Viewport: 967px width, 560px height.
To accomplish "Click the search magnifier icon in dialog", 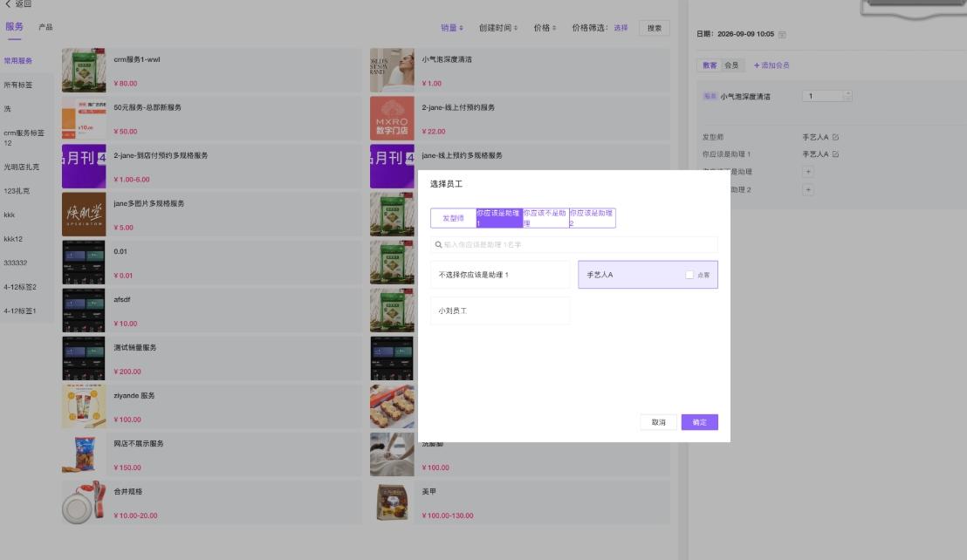I will [x=438, y=244].
